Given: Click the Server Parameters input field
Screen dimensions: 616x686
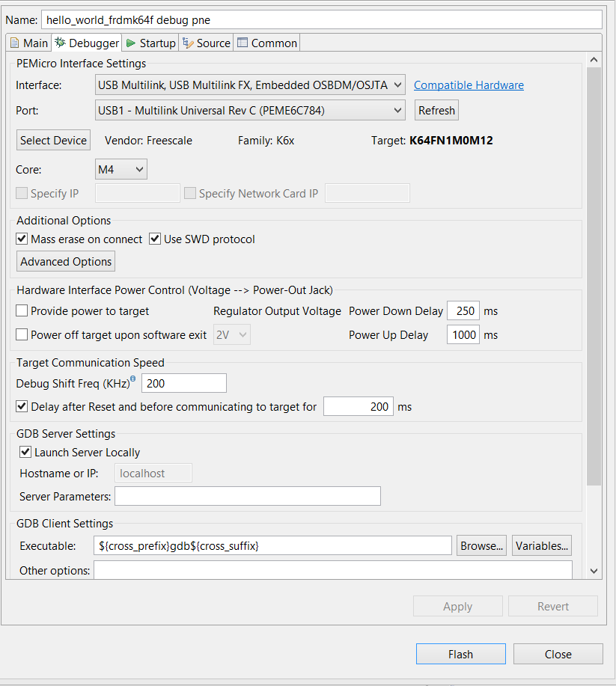Looking at the screenshot, I should pos(247,496).
